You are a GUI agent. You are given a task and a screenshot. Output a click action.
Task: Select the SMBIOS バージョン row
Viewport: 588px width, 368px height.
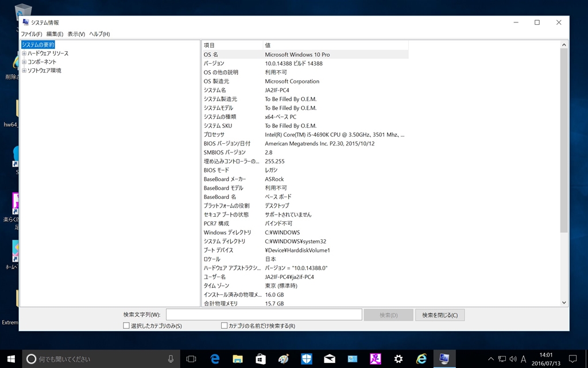(x=305, y=152)
